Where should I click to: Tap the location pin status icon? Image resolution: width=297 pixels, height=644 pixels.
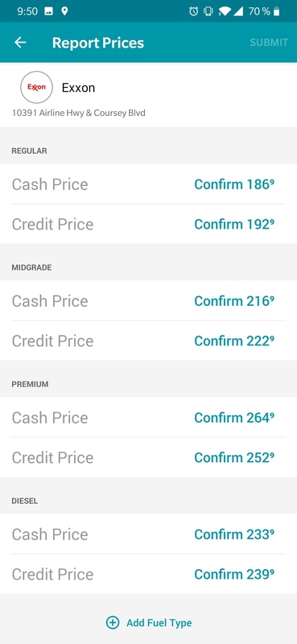click(64, 11)
